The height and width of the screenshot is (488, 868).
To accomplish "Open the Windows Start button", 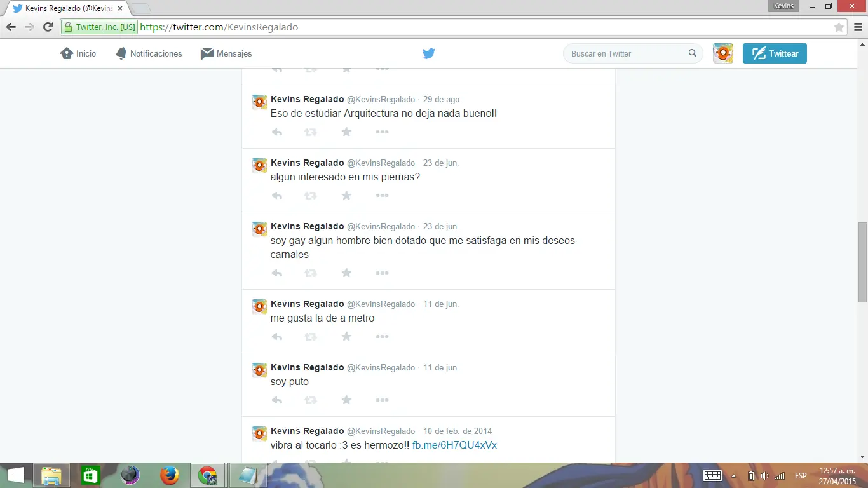I will coord(16,475).
